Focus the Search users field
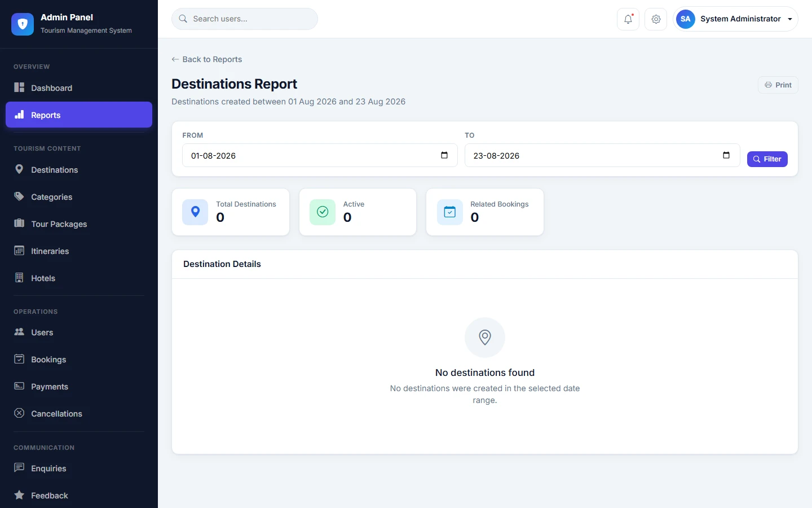This screenshot has width=812, height=508. (x=245, y=19)
